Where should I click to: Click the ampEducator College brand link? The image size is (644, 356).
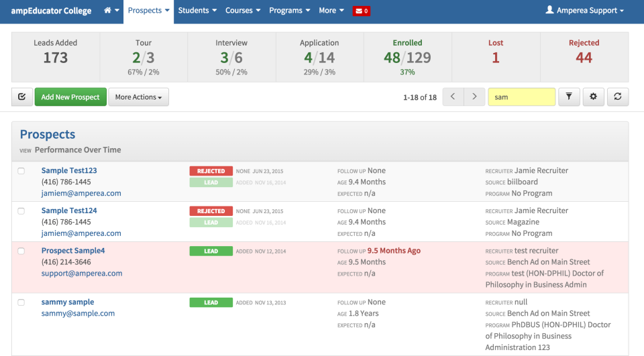(x=52, y=11)
